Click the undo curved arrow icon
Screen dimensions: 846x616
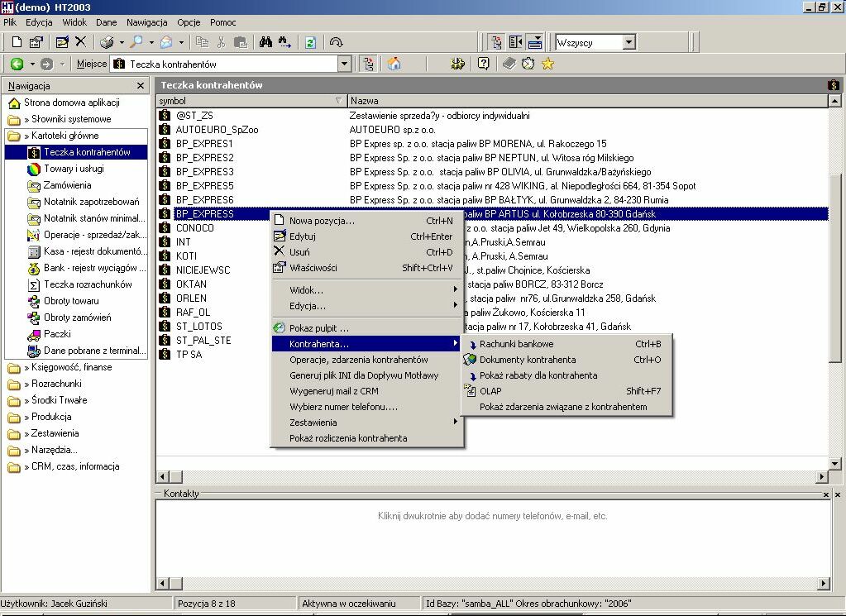click(336, 42)
